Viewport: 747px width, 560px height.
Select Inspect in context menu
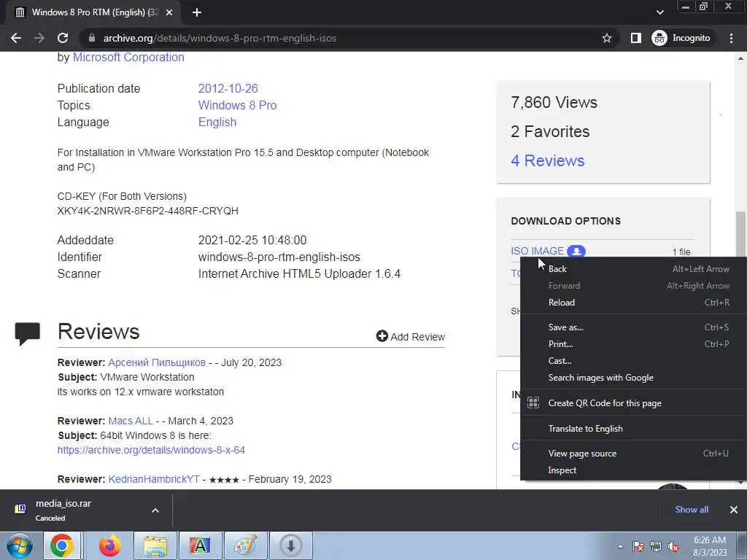click(634, 470)
